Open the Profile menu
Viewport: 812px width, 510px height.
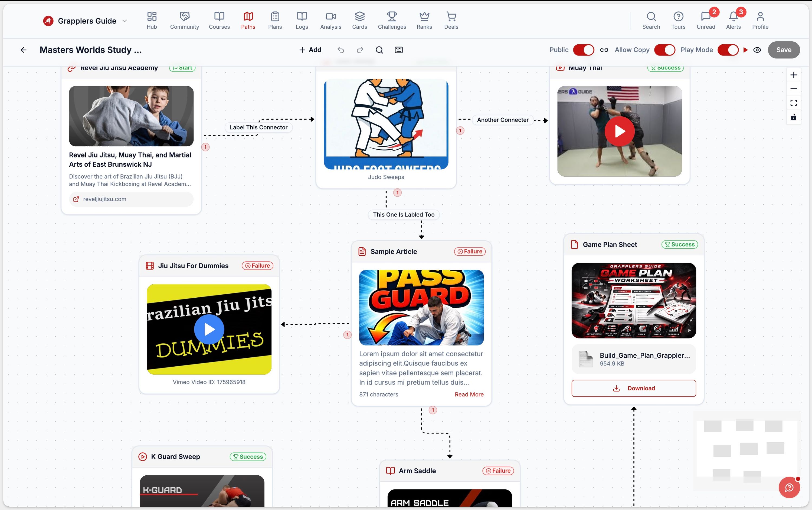click(760, 21)
